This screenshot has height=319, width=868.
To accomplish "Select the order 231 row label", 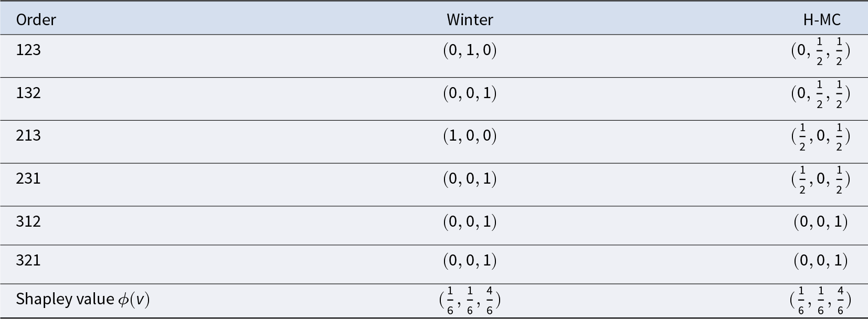I will pyautogui.click(x=28, y=179).
